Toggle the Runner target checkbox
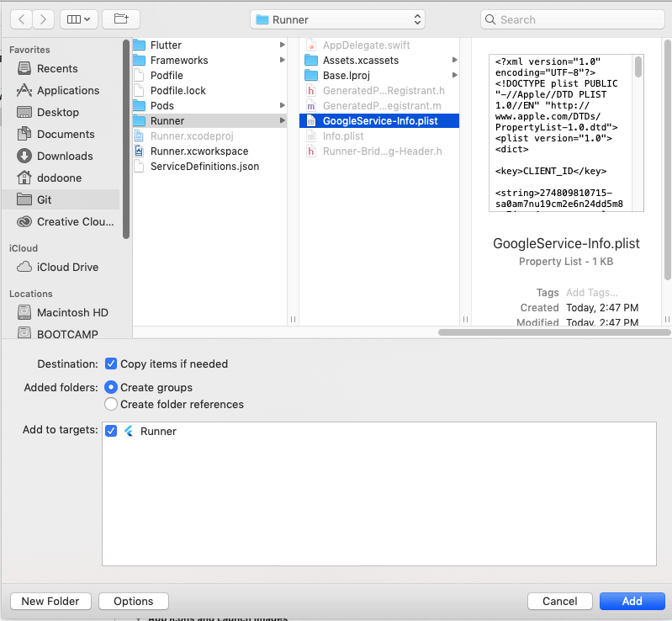672x621 pixels. (x=110, y=431)
